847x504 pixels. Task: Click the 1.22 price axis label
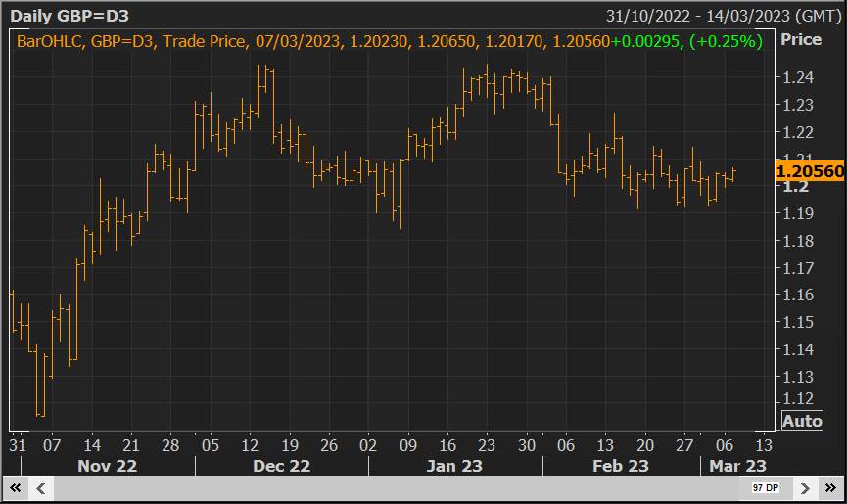pos(798,132)
